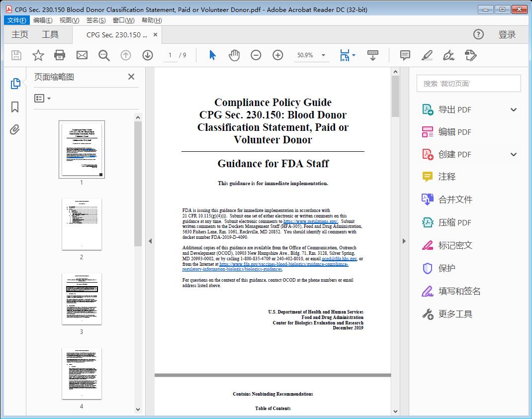This screenshot has width=532, height=419.
Task: Collapse the left navigation pane arrow
Action: tap(150, 241)
